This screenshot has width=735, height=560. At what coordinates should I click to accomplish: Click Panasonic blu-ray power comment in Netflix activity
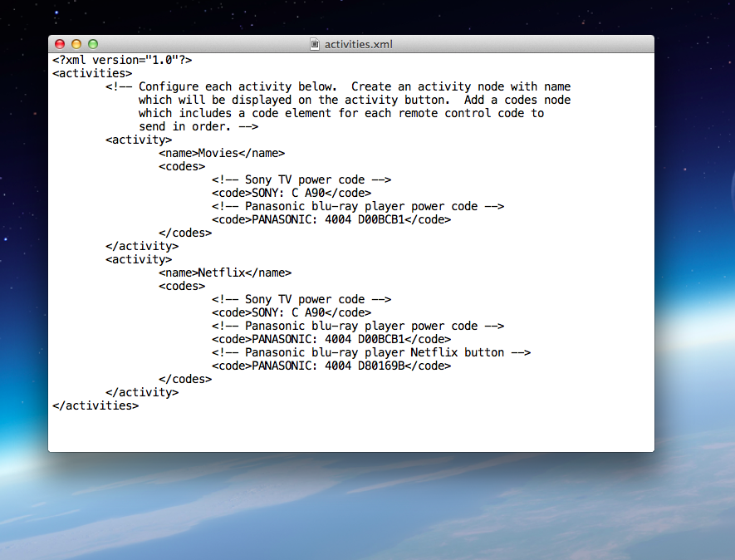[x=358, y=326]
